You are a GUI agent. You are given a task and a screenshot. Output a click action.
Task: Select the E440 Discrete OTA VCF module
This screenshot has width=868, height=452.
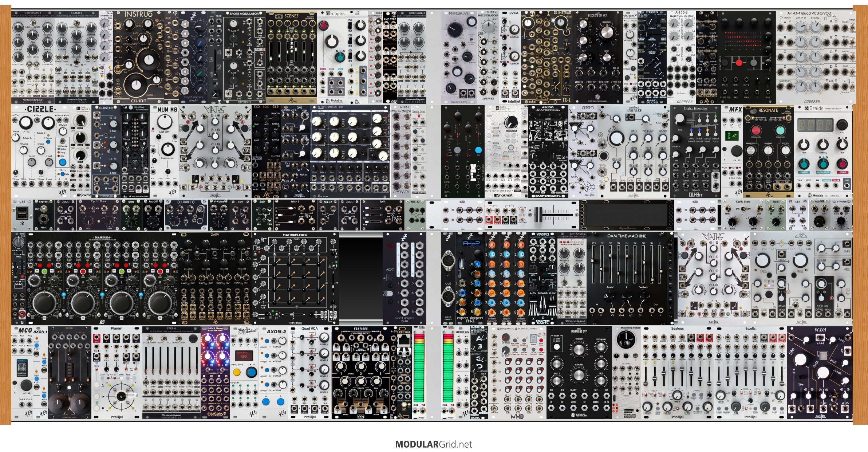pos(597,57)
